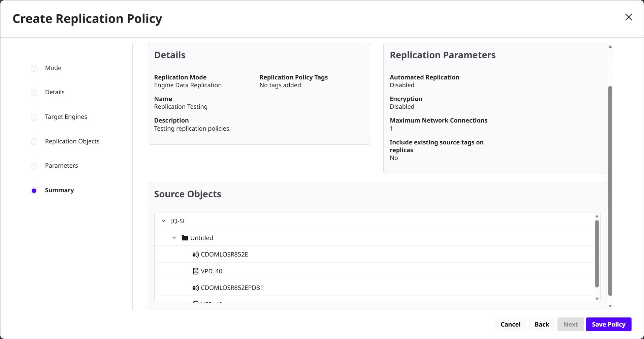Select the Mode step indicator circle
The width and height of the screenshot is (644, 339).
(x=34, y=68)
